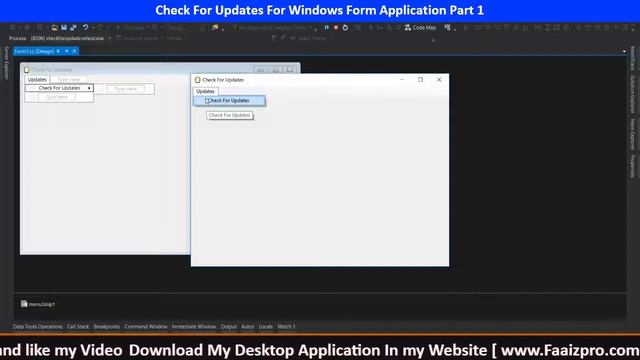Click the icon right of Code Map
The height and width of the screenshot is (360, 640).
(x=448, y=27)
